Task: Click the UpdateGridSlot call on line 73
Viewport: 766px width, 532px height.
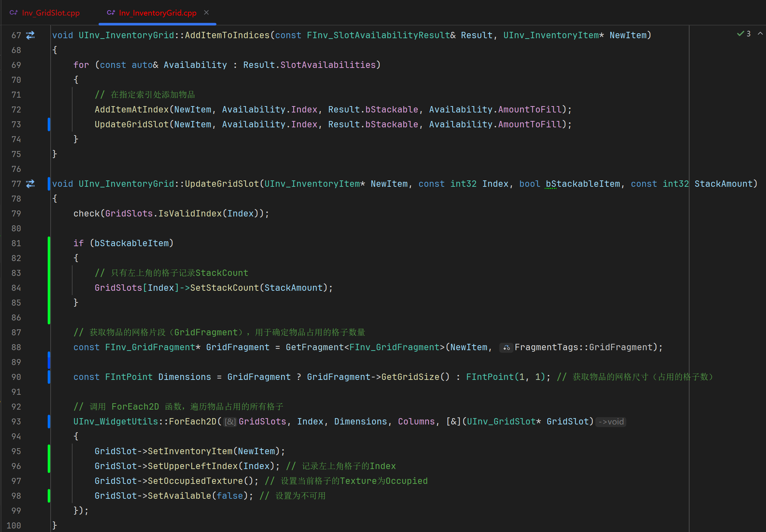Action: tap(132, 125)
